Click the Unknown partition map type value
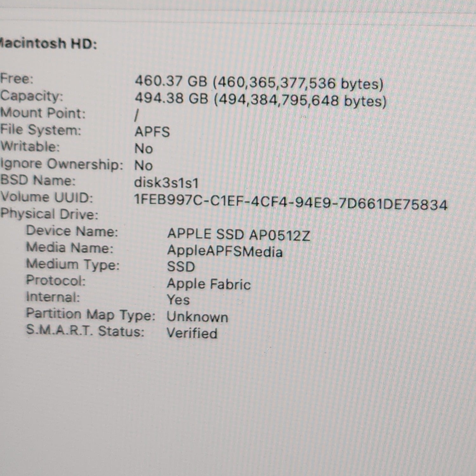The image size is (476, 476). [197, 317]
